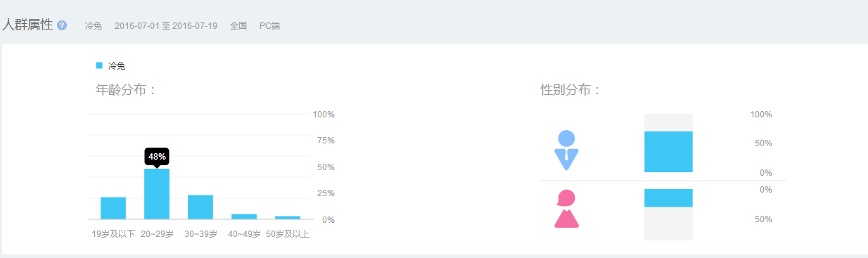Click the help question mark icon beside 人群属性
This screenshot has height=258, width=868.
click(x=62, y=25)
